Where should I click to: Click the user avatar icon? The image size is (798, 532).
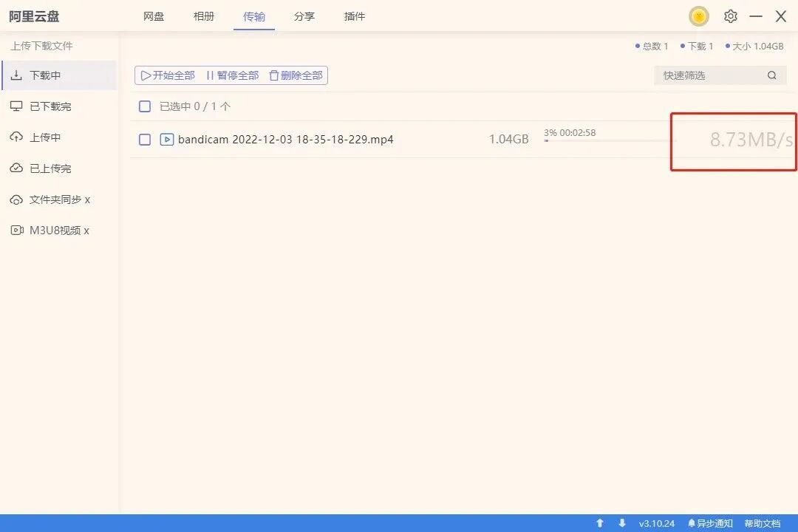click(x=699, y=16)
